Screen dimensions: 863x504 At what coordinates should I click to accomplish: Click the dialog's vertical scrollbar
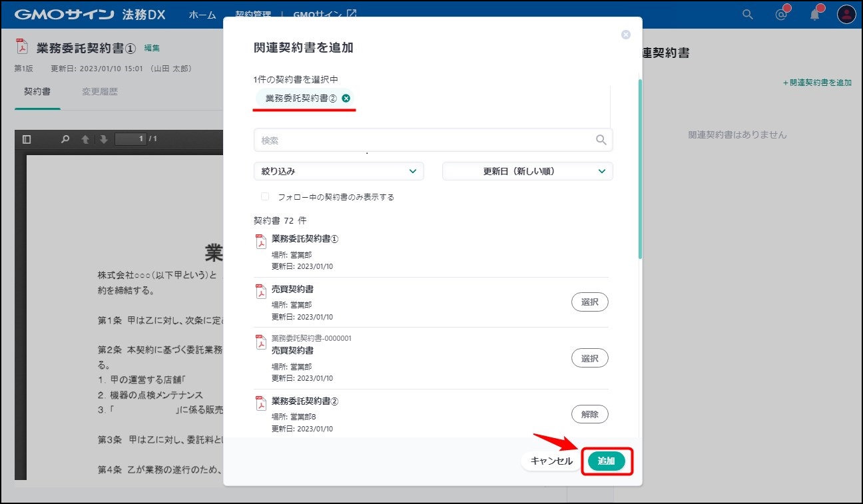[x=640, y=166]
